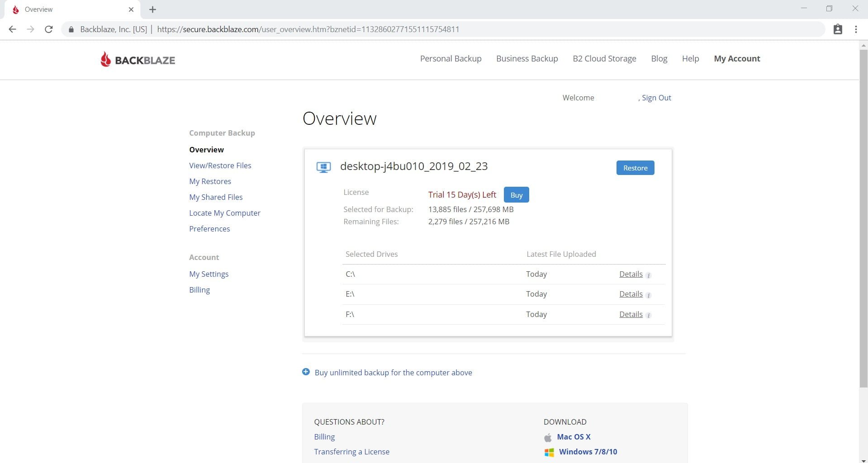This screenshot has height=463, width=868.
Task: Open Details for the E:\ drive
Action: tap(631, 294)
